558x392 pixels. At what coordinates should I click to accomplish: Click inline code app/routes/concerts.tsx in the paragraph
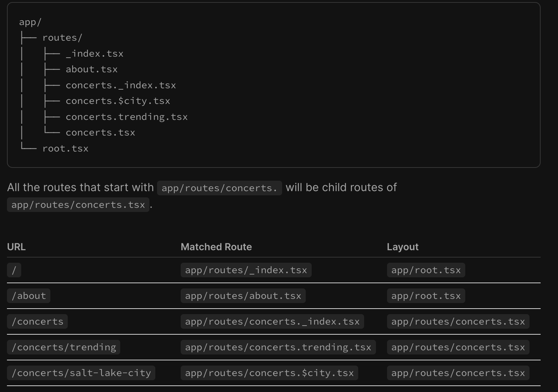point(78,205)
